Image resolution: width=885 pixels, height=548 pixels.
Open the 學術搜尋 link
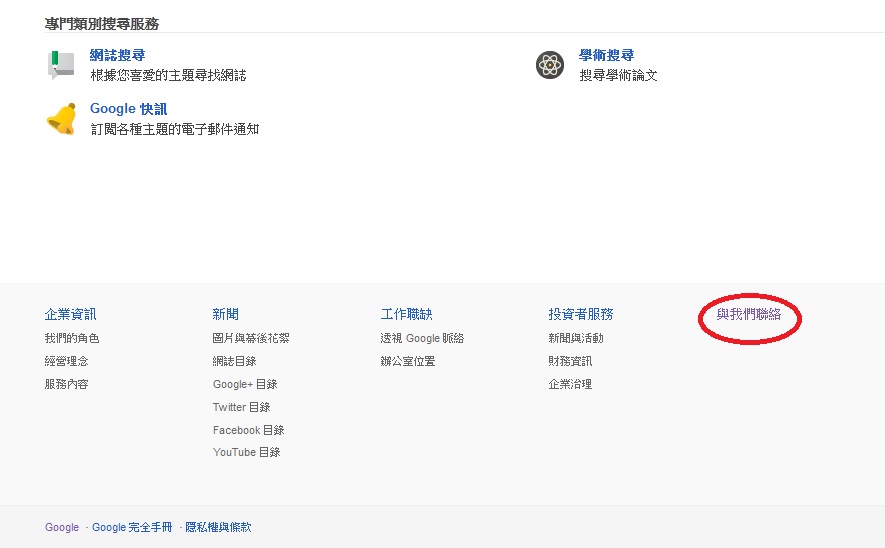pos(606,56)
